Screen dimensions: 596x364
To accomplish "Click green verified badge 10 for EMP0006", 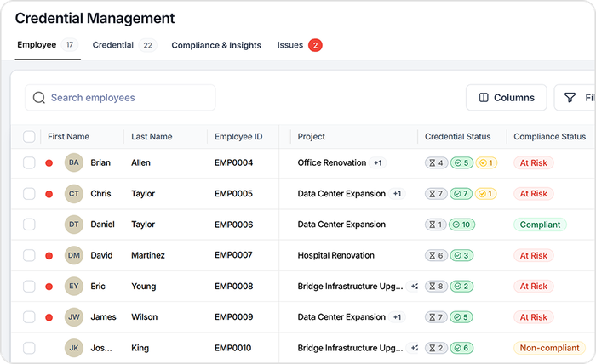I will point(461,225).
